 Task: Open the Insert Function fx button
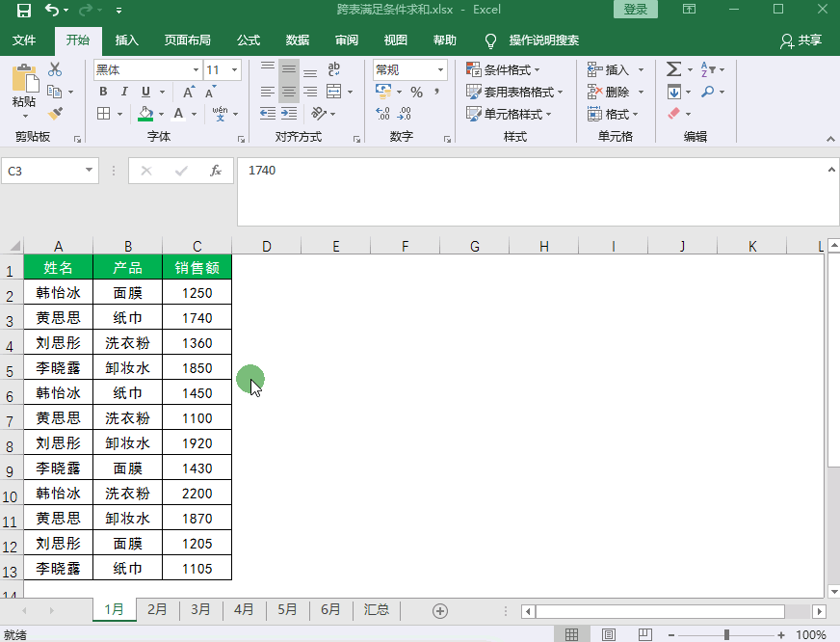click(x=216, y=171)
